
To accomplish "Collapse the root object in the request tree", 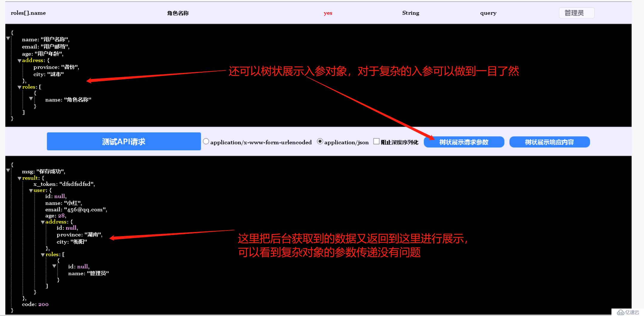I will pos(8,38).
